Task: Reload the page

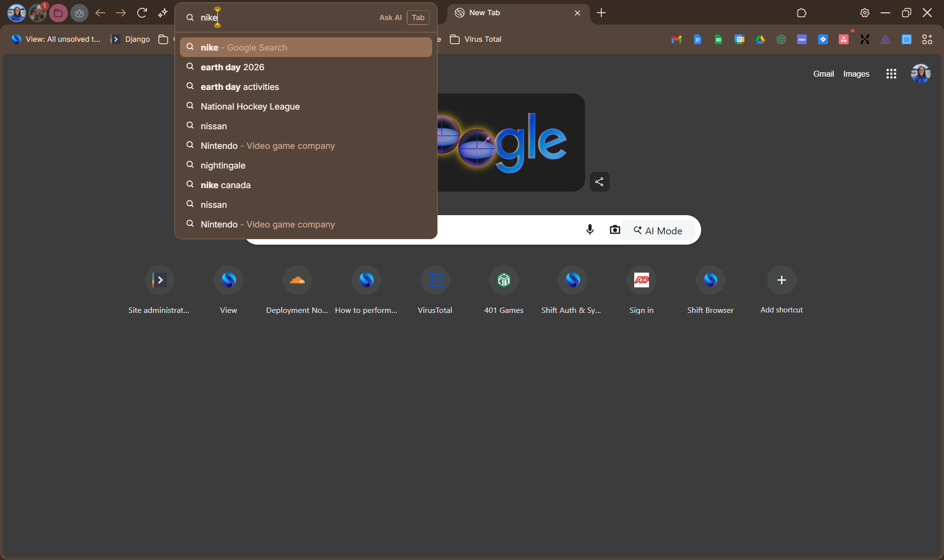Action: pyautogui.click(x=142, y=13)
